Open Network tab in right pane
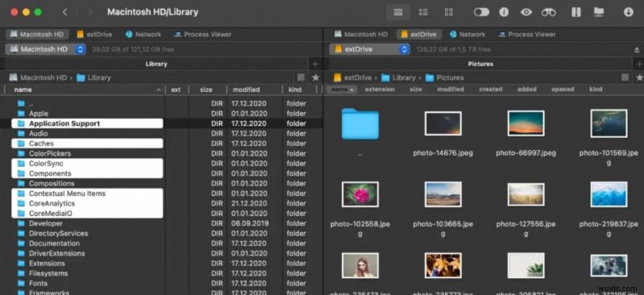Viewport: 644px width, 295px height. [468, 34]
